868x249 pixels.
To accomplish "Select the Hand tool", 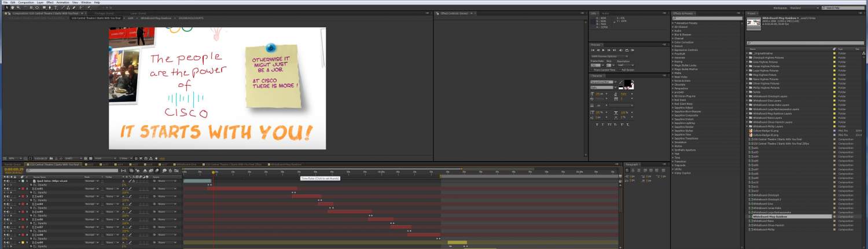I will point(13,8).
